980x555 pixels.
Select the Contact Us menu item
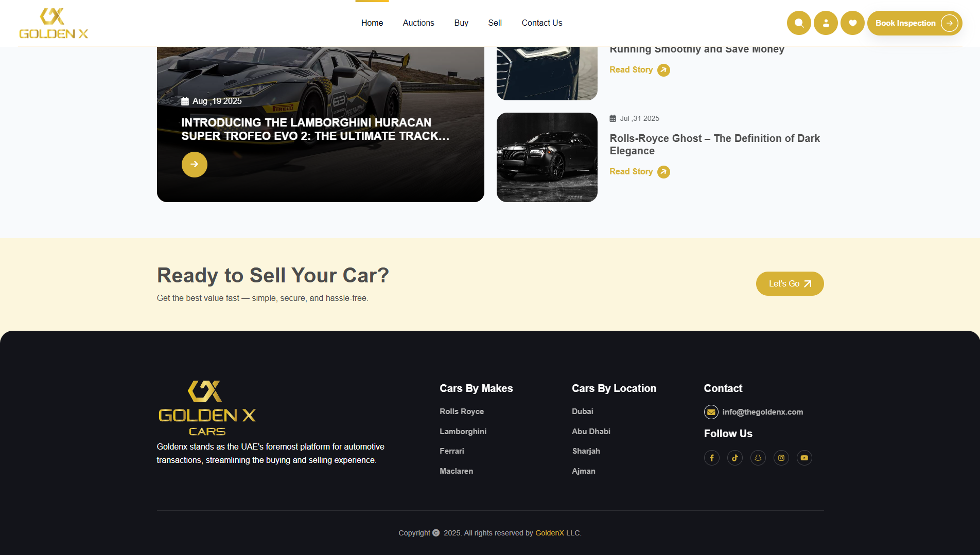coord(542,23)
